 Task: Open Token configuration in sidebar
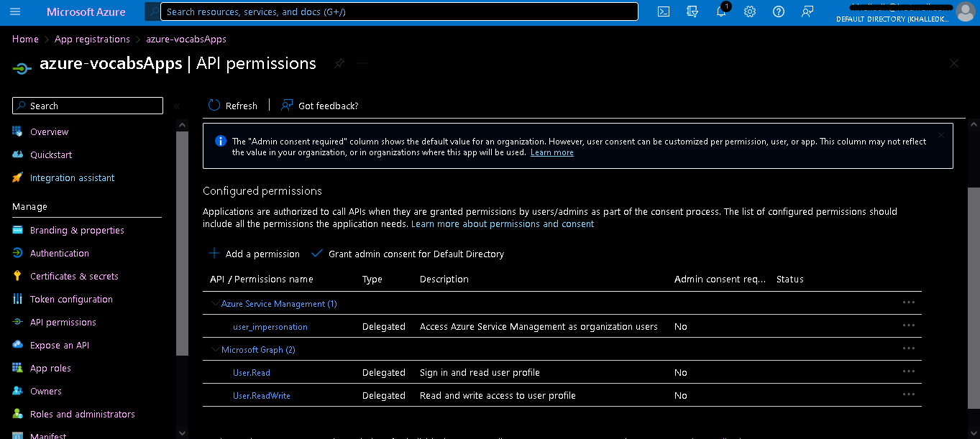tap(71, 299)
